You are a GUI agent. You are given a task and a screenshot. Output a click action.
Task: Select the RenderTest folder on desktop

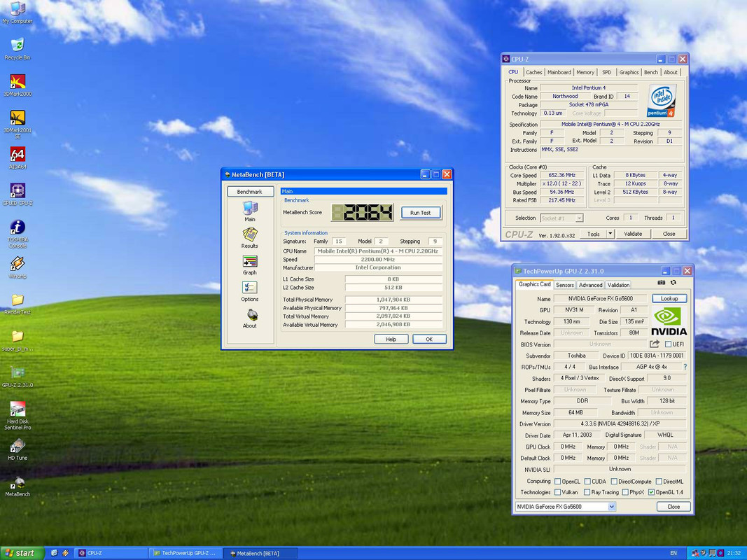(x=18, y=304)
